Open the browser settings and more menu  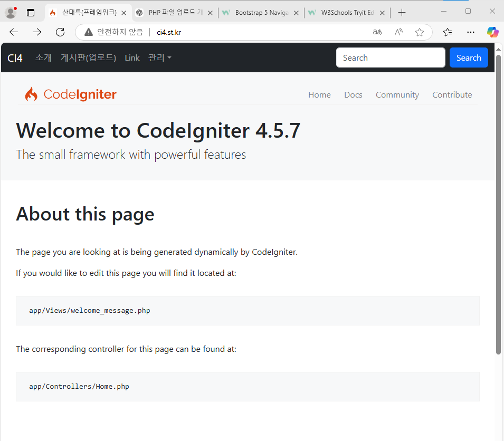pyautogui.click(x=471, y=32)
